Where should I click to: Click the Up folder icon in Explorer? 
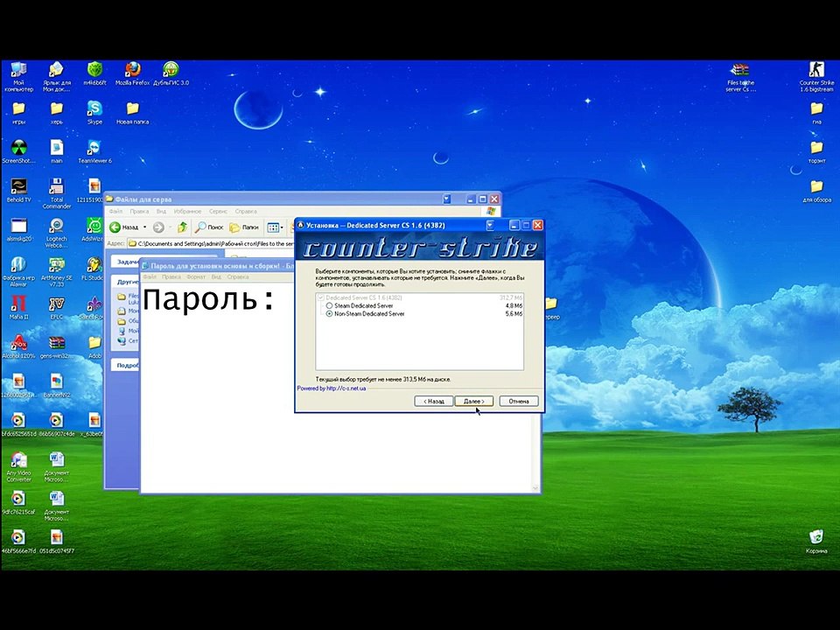pos(182,227)
